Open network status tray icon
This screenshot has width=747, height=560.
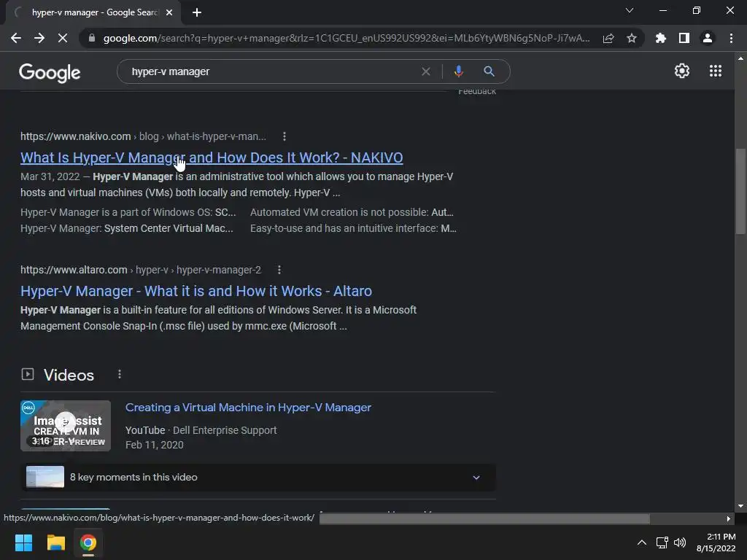tap(662, 542)
